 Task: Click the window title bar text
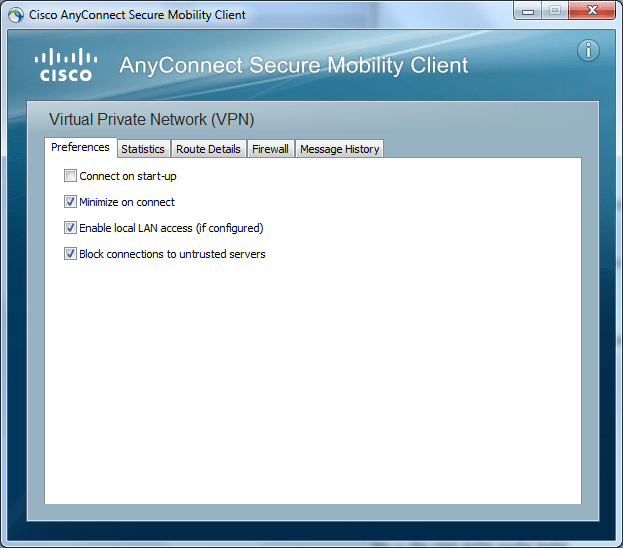(x=138, y=15)
